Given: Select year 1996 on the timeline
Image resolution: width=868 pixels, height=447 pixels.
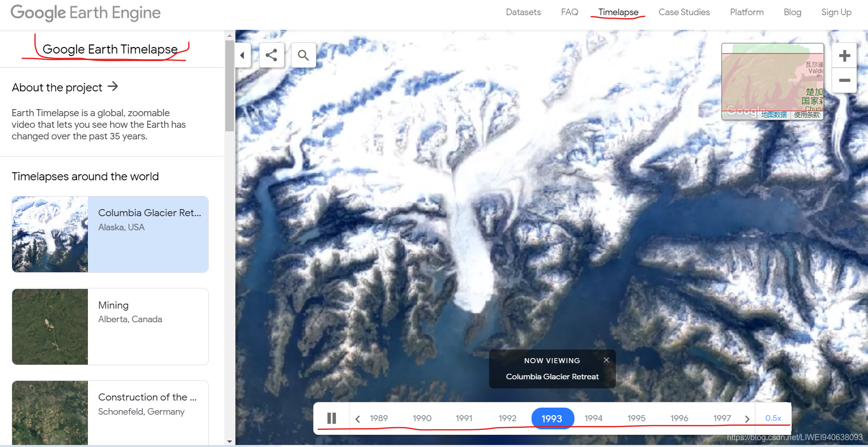Looking at the screenshot, I should coord(680,418).
